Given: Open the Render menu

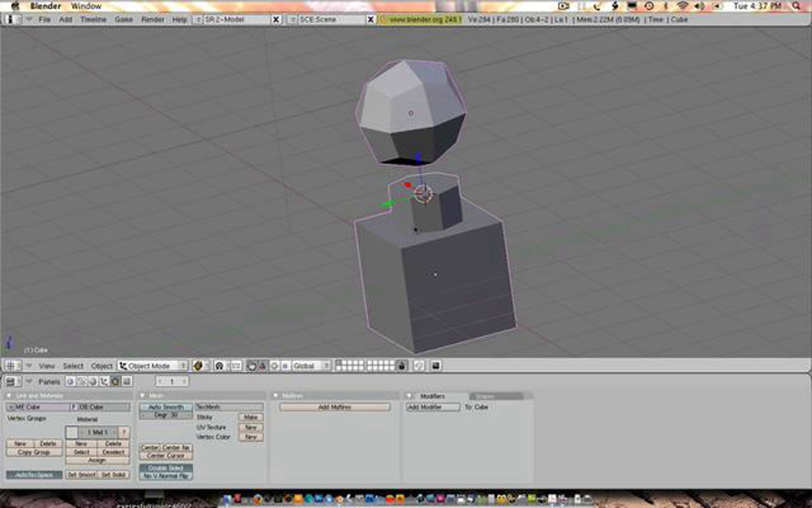Looking at the screenshot, I should (152, 20).
